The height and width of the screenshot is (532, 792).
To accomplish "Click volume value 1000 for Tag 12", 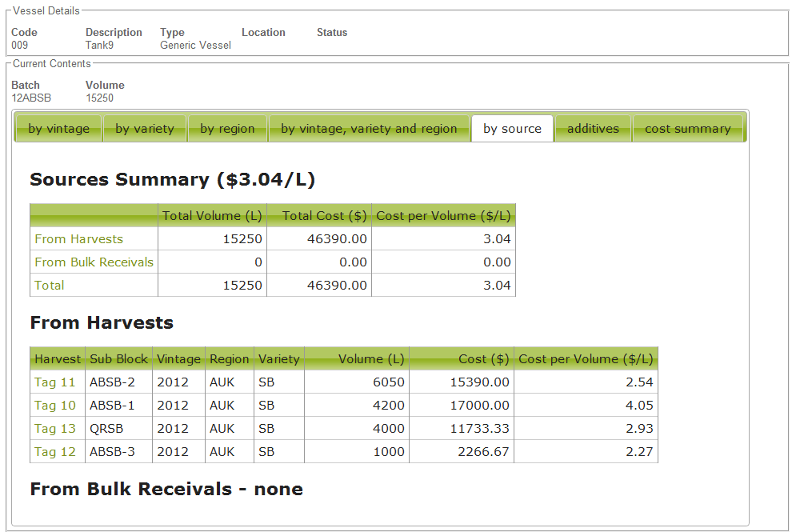I will (389, 452).
